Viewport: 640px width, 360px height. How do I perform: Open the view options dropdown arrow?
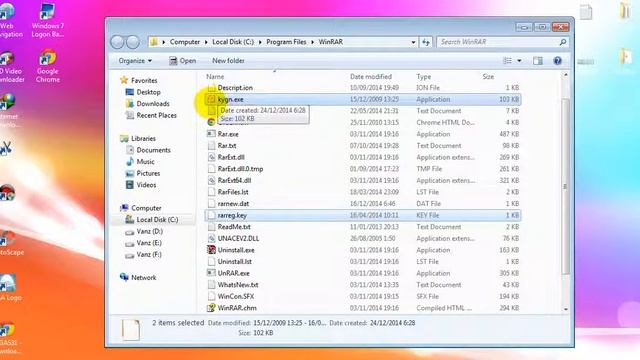(x=519, y=61)
